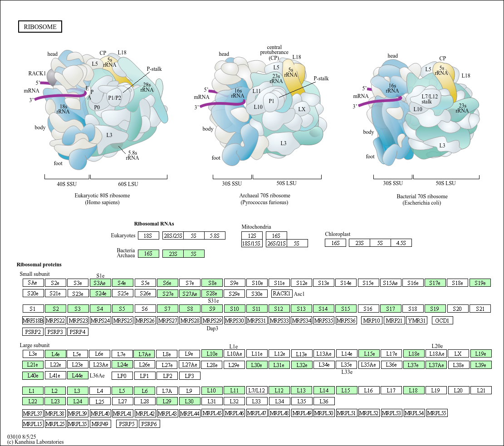Select the 4.5S chloroplast rRNA box
The height and width of the screenshot is (446, 504).
tap(401, 243)
